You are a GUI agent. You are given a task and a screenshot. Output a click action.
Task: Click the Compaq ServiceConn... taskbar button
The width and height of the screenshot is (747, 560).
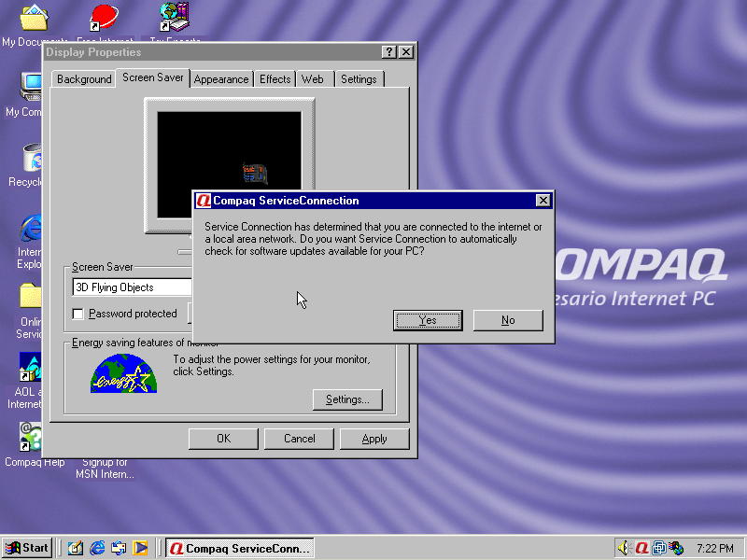pos(240,548)
